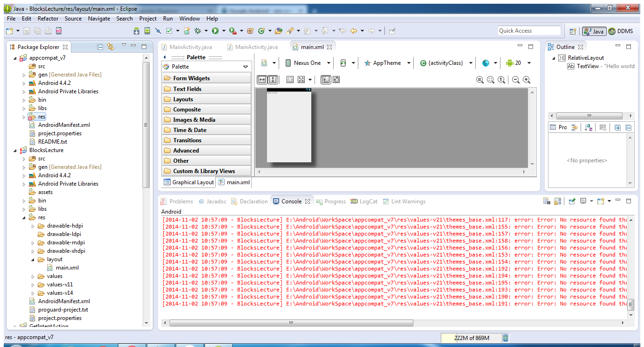Viewport: 644px width, 347px height.
Task: Click the emulate real size magnifier icon
Action: [480, 80]
